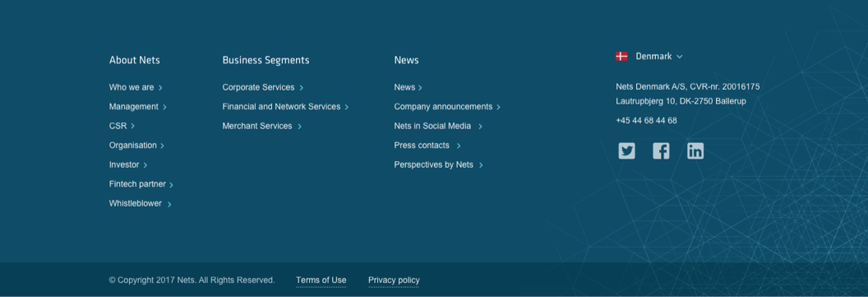Click the phone number +45 44 68 44 68
The width and height of the screenshot is (868, 297).
646,120
